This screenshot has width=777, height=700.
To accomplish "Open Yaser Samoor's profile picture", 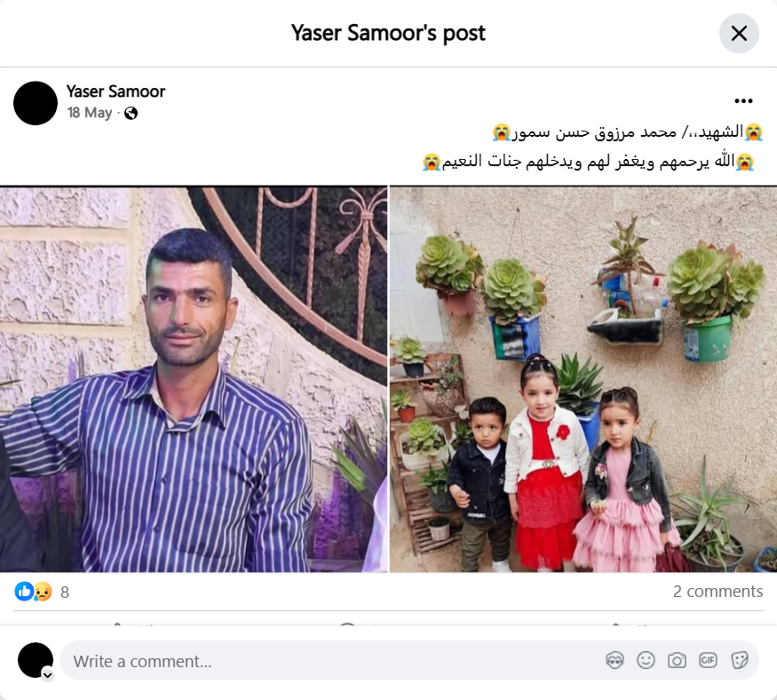I will pyautogui.click(x=36, y=103).
